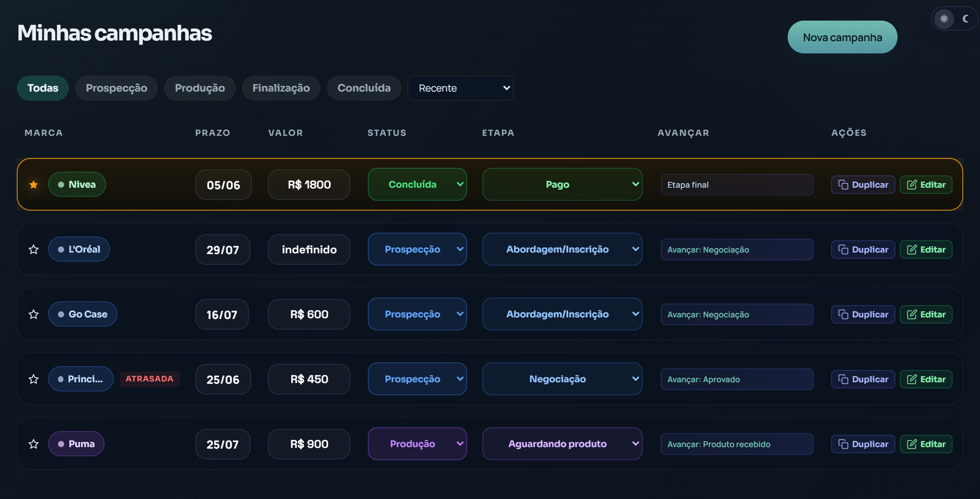Click the Minhas campanhas heading
The image size is (980, 499).
coord(114,33)
